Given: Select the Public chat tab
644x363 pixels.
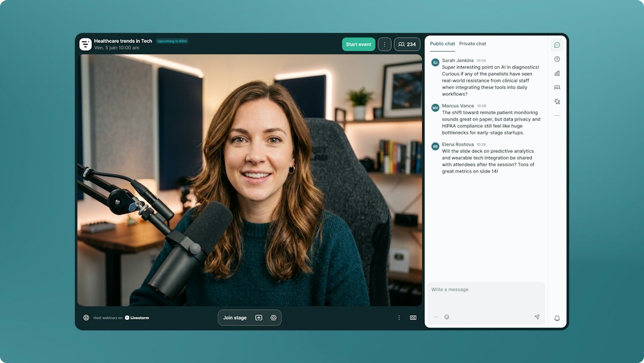Looking at the screenshot, I should (x=442, y=44).
